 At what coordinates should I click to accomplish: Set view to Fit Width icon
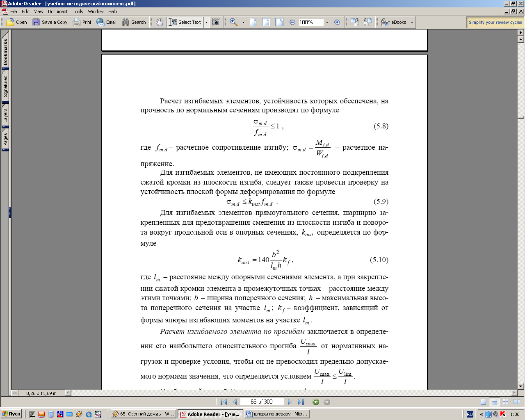coord(279,22)
